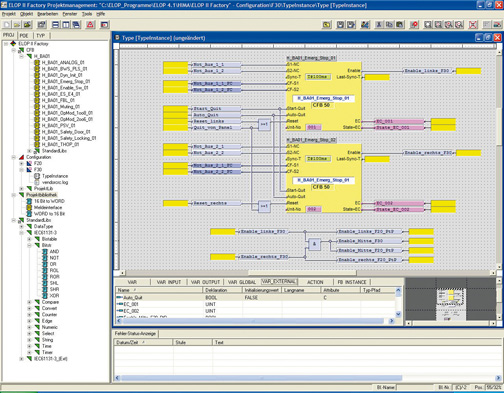Click the zoom-in magnifier toolbar icon
This screenshot has width=504, height=393.
(x=449, y=25)
